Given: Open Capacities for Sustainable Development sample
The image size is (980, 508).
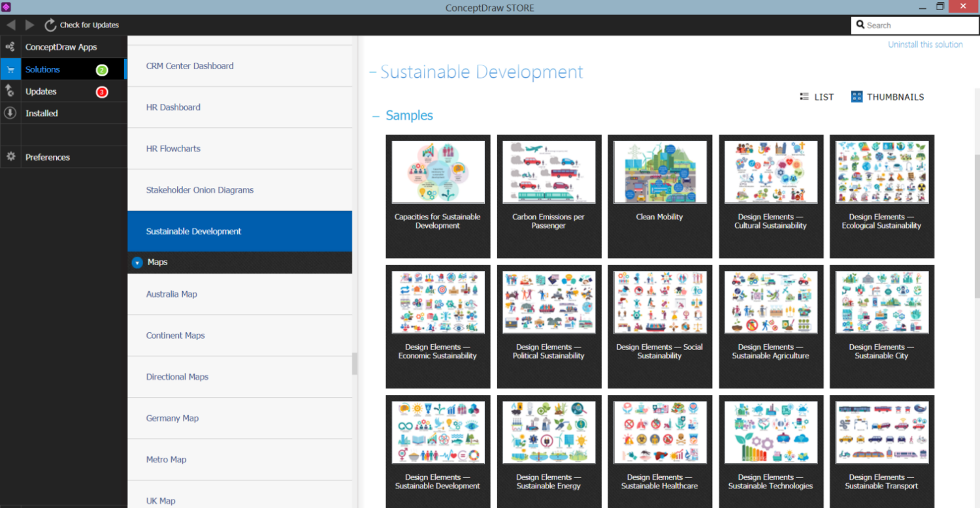Looking at the screenshot, I should 438,197.
